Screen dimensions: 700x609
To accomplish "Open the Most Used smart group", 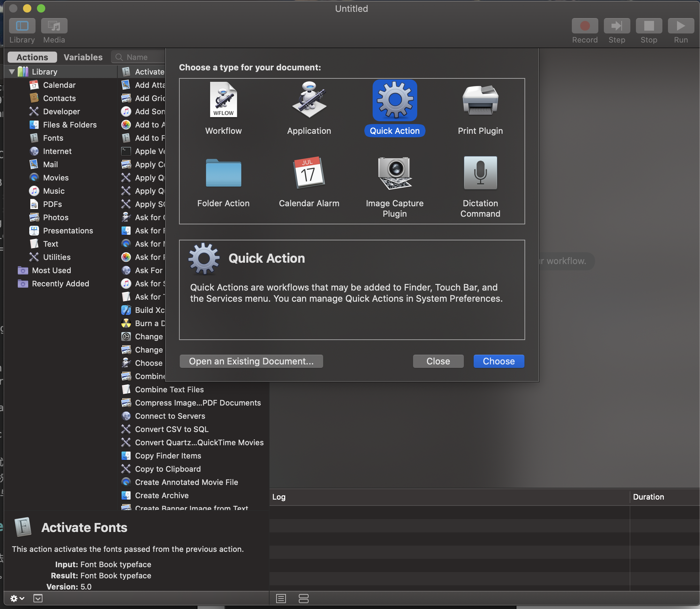I will tap(51, 270).
